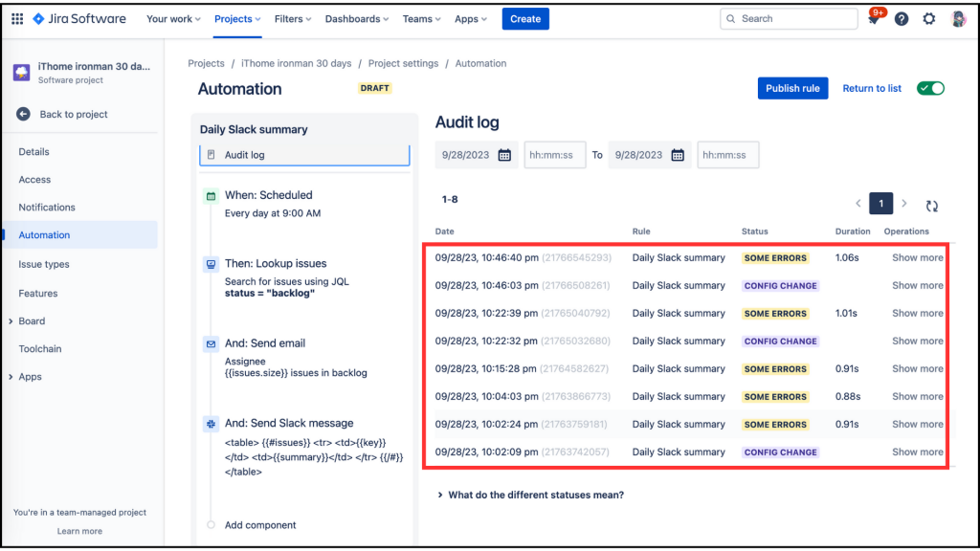
Task: Click the 10:04:03 pm SOME ERRORS badge
Action: click(x=775, y=397)
